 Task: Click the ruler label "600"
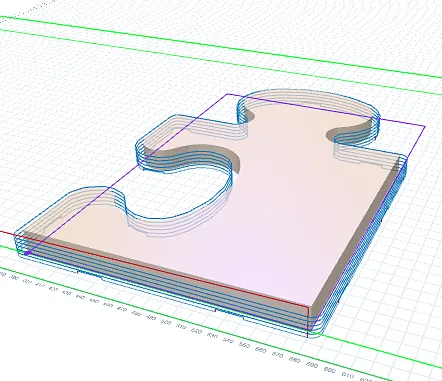[330, 370]
